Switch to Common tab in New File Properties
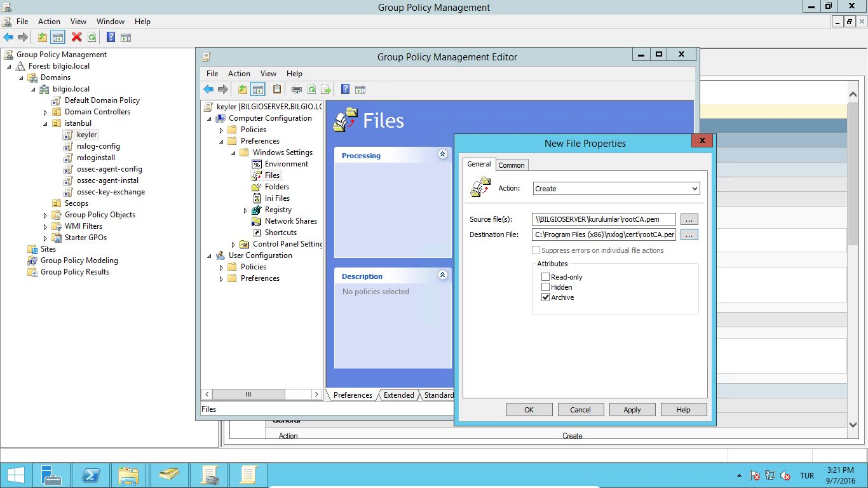868x488 pixels. (512, 165)
